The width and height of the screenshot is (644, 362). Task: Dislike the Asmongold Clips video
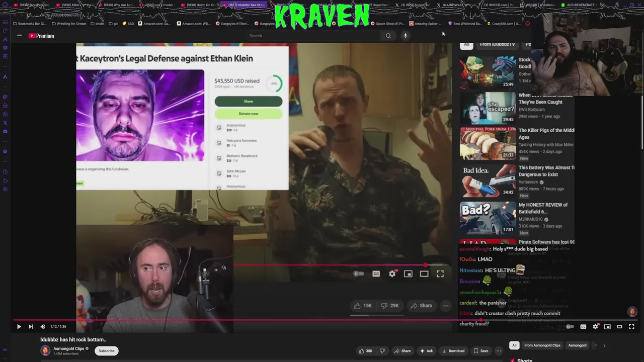tap(382, 351)
